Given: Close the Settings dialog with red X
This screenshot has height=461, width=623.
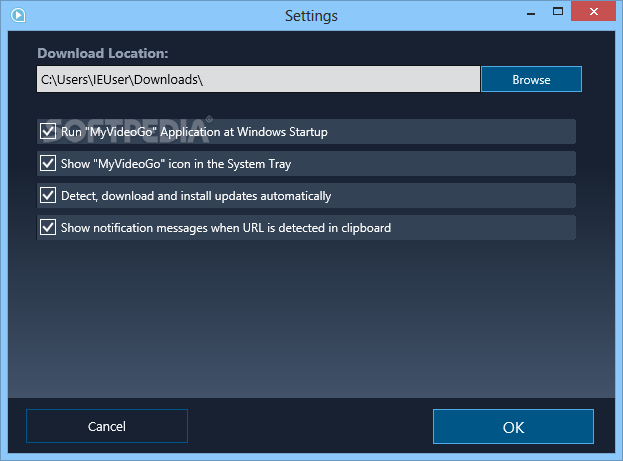Looking at the screenshot, I should [594, 11].
